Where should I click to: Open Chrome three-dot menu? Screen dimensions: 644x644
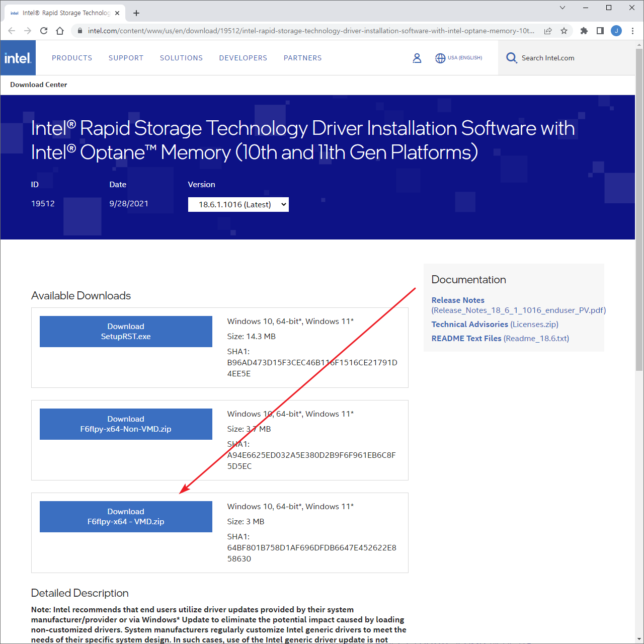pyautogui.click(x=632, y=31)
